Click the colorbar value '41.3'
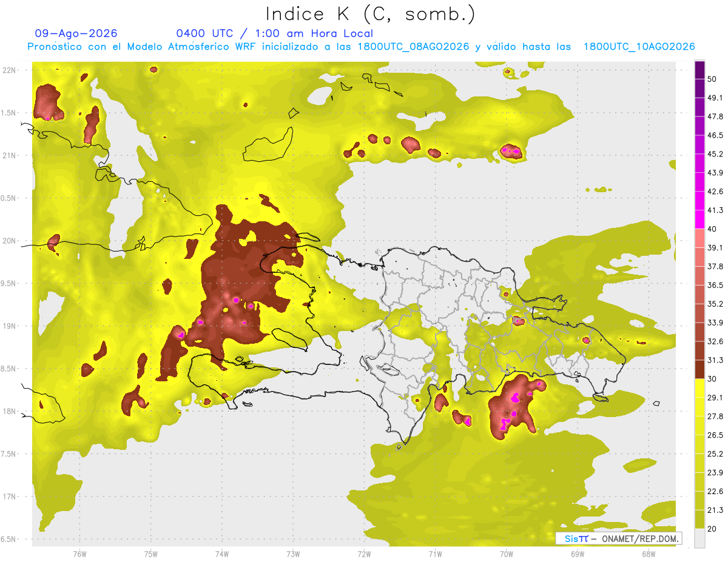Screen dimensions: 728x562 [x=715, y=210]
